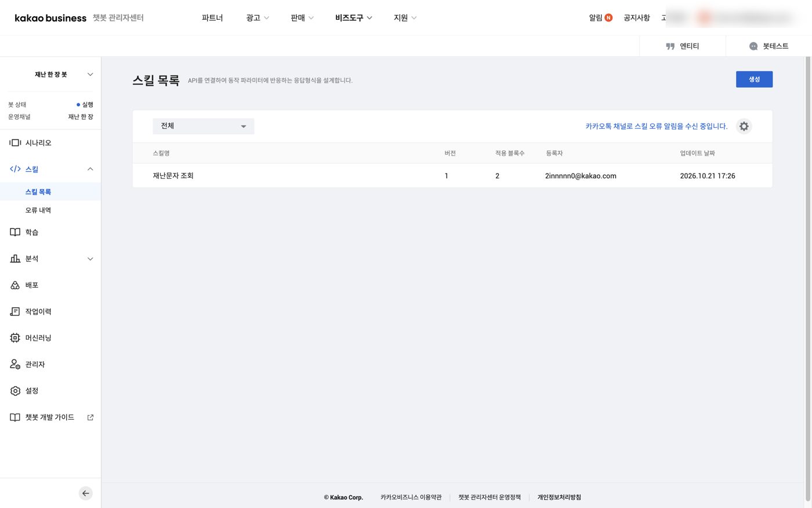Open the 공지사항 link

pos(637,18)
